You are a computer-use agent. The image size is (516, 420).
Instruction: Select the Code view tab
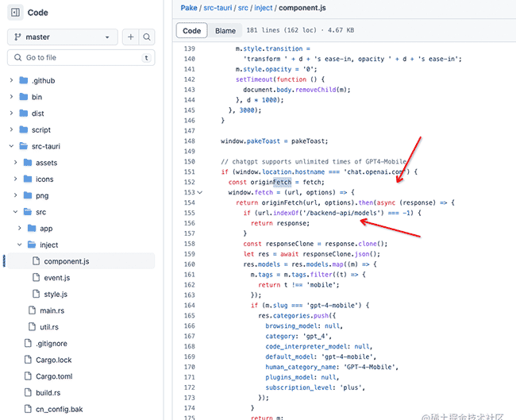pos(191,31)
